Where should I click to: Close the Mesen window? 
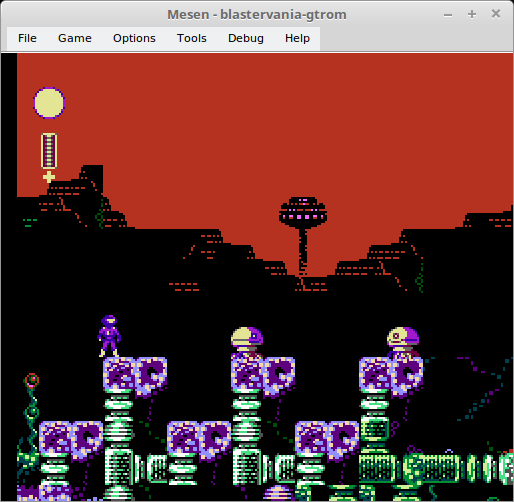click(x=496, y=14)
